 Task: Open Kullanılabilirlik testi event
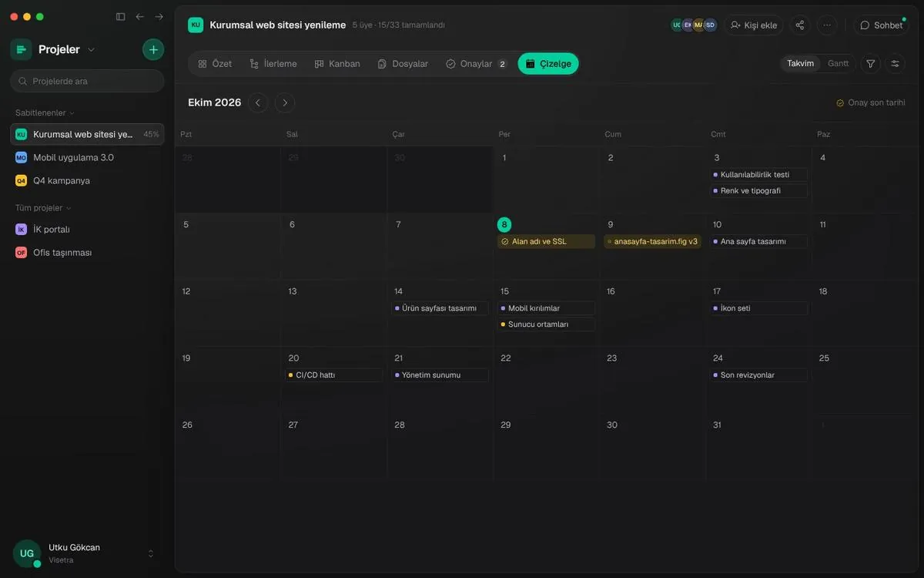[x=758, y=175]
